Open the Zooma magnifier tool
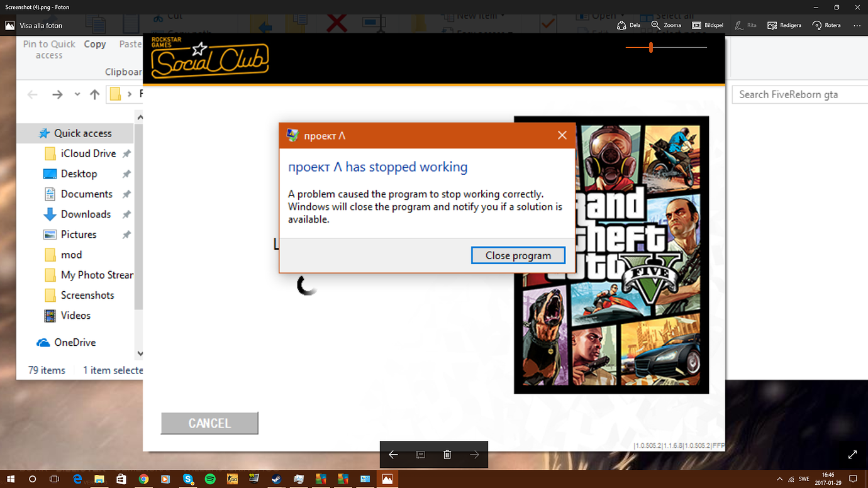The width and height of the screenshot is (868, 488). [x=666, y=25]
